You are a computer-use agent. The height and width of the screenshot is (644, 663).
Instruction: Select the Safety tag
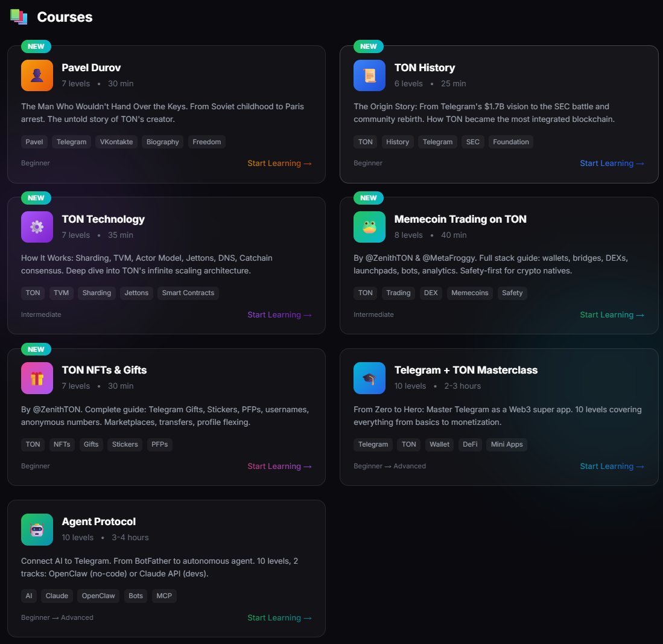click(512, 293)
